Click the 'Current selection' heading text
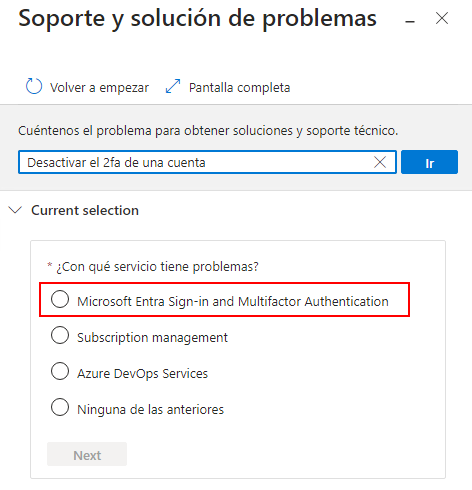Viewport: 472px width, 490px height. (x=85, y=210)
